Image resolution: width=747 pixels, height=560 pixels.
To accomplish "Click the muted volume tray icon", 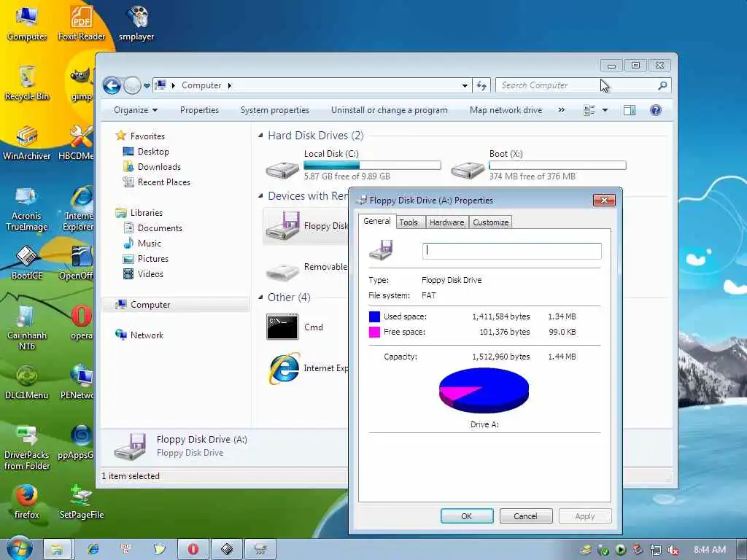I will point(673,550).
